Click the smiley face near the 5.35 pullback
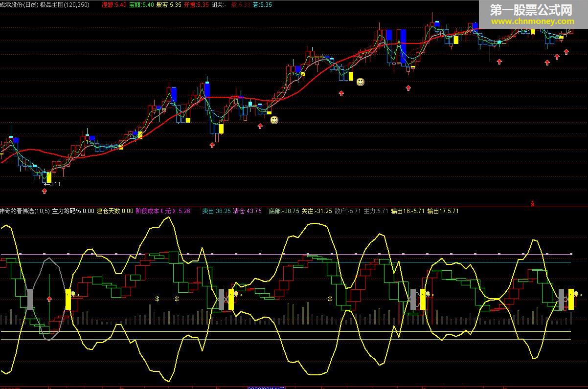The width and height of the screenshot is (588, 389). (360, 82)
